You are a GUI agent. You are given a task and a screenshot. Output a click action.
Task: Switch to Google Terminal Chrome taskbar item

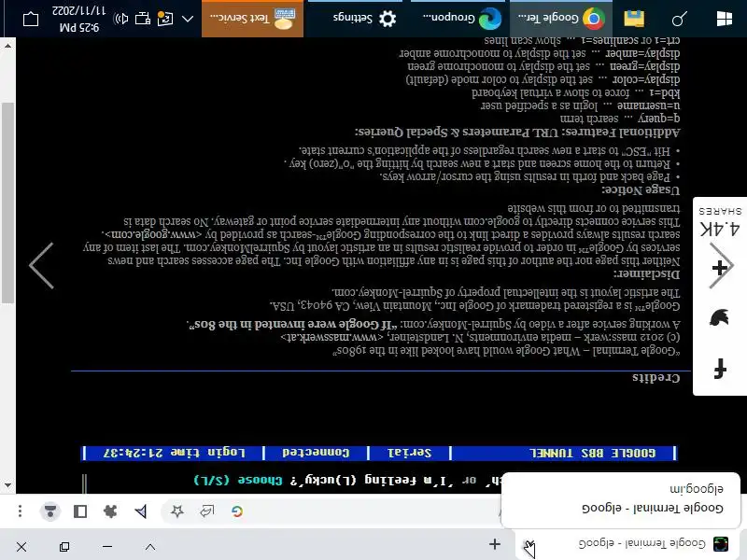tap(561, 19)
